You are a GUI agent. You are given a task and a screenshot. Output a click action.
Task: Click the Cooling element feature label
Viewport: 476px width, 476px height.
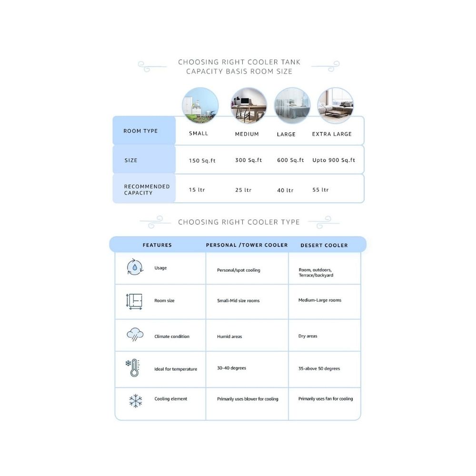170,398
